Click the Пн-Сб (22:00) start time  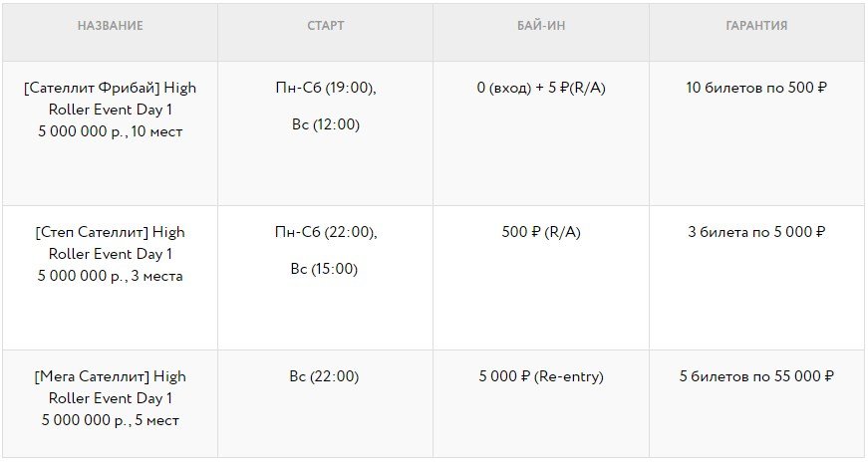(325, 232)
